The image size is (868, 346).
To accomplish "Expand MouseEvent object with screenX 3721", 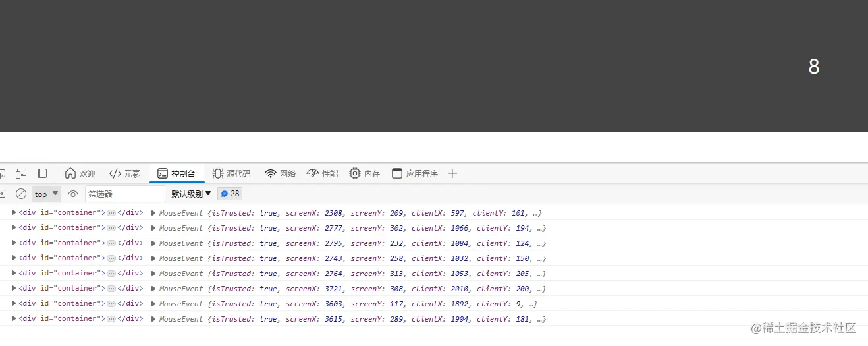I will click(153, 289).
